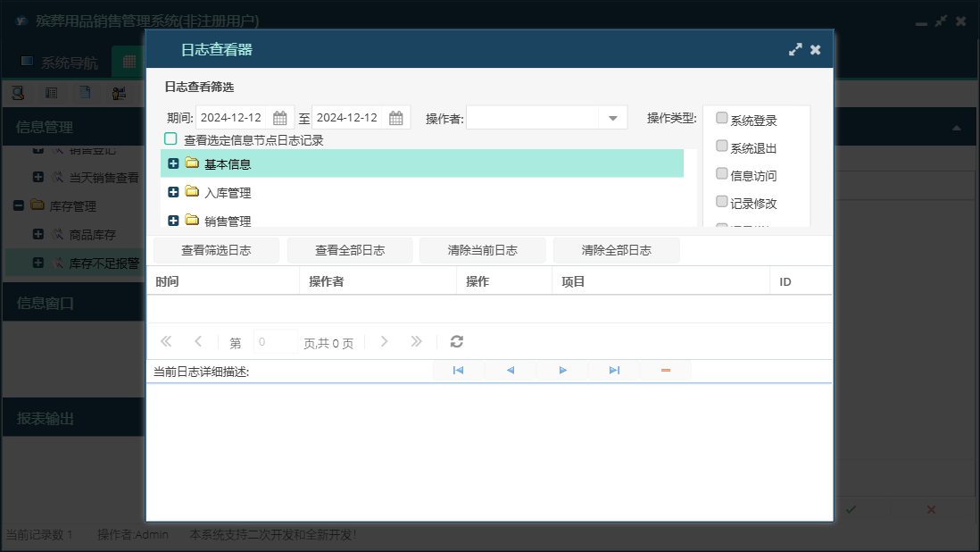Click the orange delete record icon
Viewport: 980px width, 552px height.
tap(666, 370)
